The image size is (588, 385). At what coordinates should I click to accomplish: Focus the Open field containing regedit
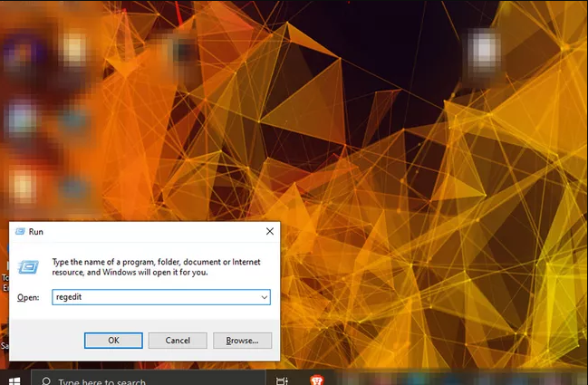(x=161, y=297)
